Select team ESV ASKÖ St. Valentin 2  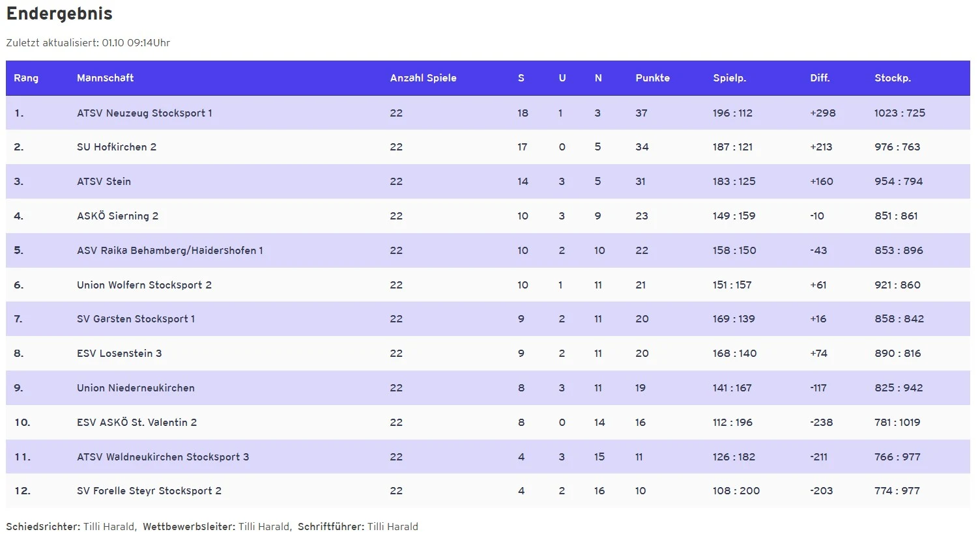(137, 423)
